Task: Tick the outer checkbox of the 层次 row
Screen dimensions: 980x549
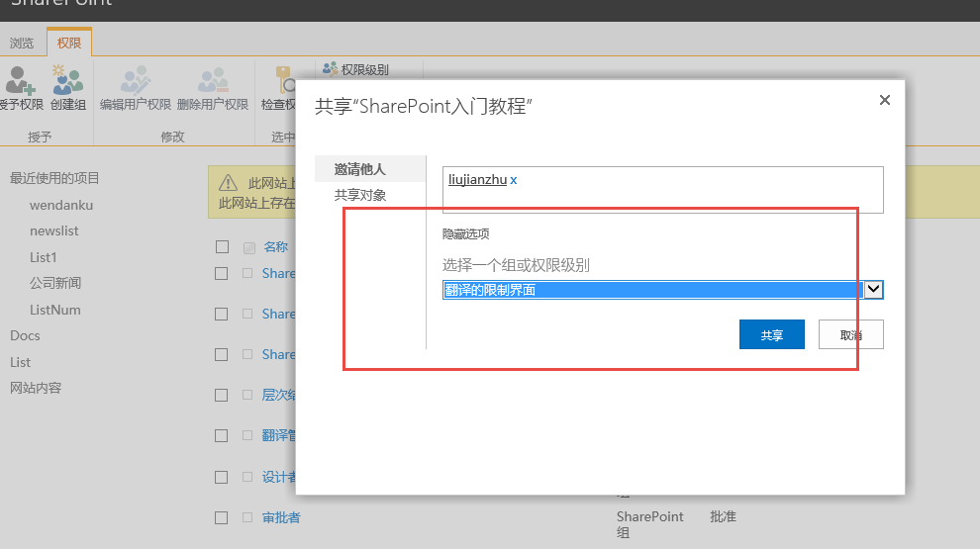Action: (222, 396)
